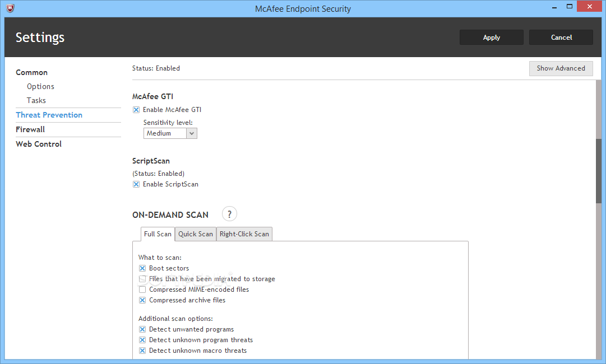Disable the Enable McAfee GTI checkbox
This screenshot has height=364, width=606.
136,110
